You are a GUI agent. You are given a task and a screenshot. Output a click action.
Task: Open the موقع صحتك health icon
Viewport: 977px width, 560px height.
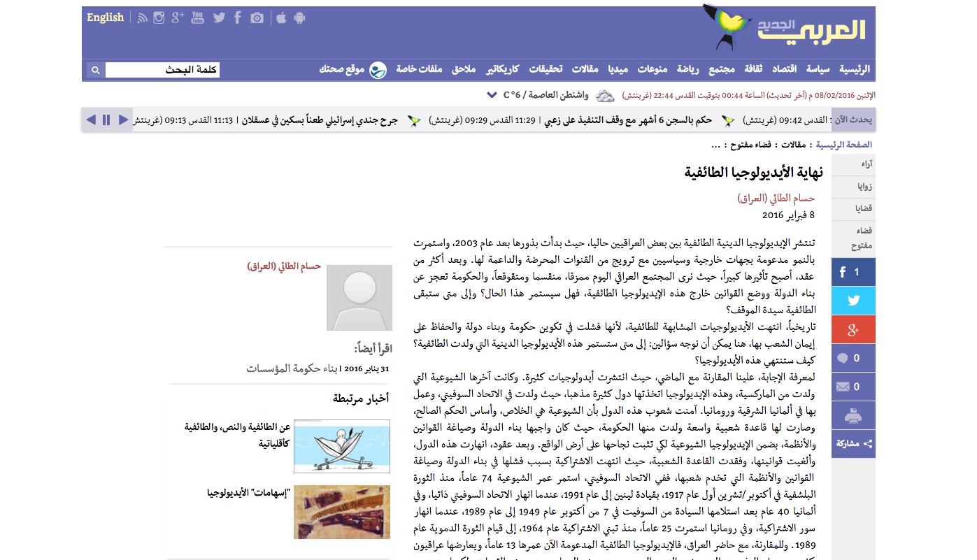pyautogui.click(x=378, y=69)
